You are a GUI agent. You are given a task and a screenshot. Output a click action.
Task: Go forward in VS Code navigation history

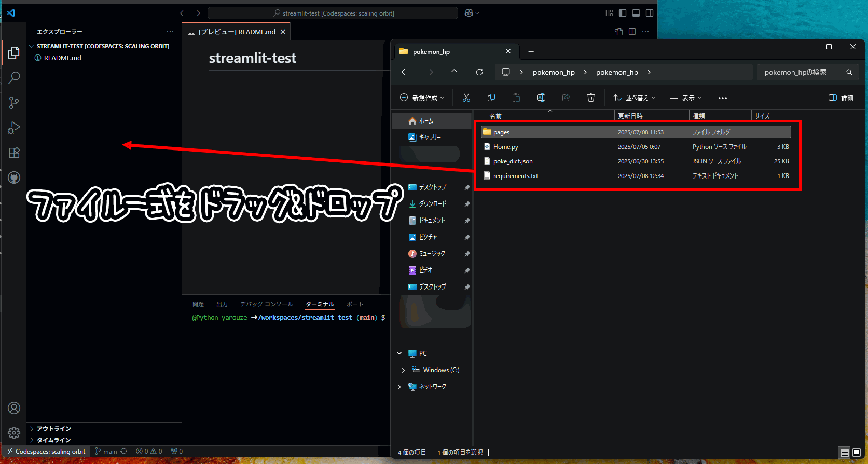pos(197,13)
